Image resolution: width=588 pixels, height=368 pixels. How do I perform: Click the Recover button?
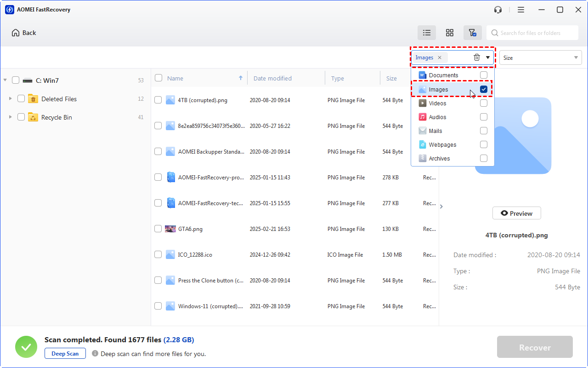(535, 347)
